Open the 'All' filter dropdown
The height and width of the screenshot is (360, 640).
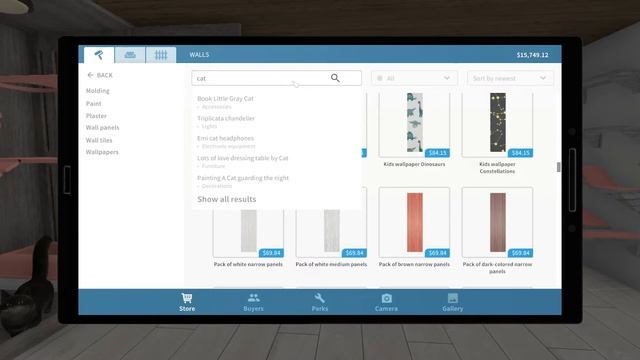(414, 78)
